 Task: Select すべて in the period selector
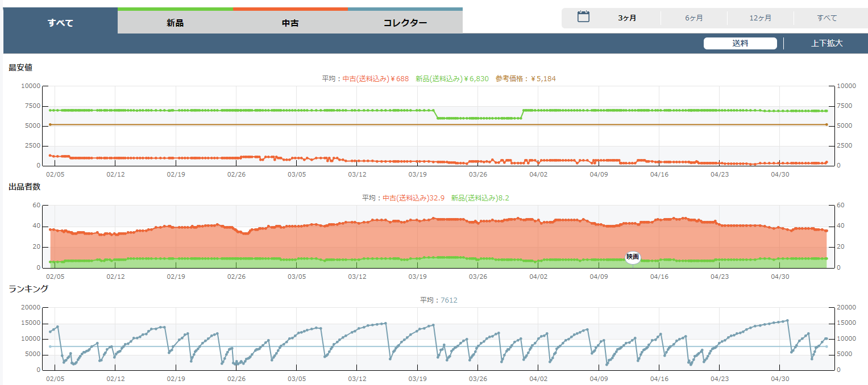[x=827, y=18]
